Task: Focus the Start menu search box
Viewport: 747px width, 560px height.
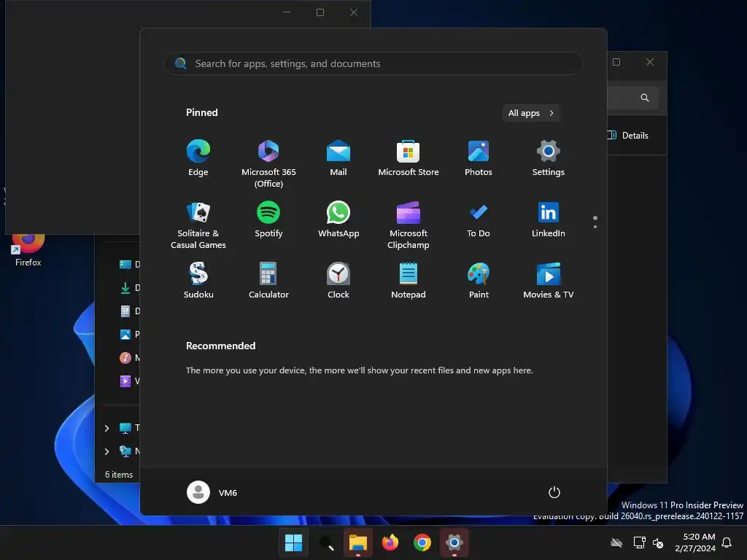Action: coord(373,63)
